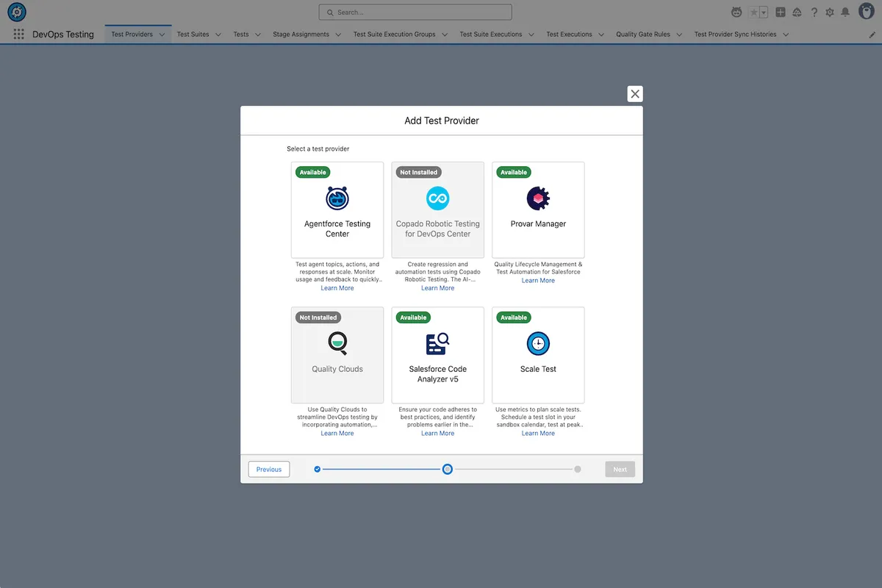Expand Test Provider Sync Histories chevron
This screenshot has width=882, height=588.
pos(786,35)
